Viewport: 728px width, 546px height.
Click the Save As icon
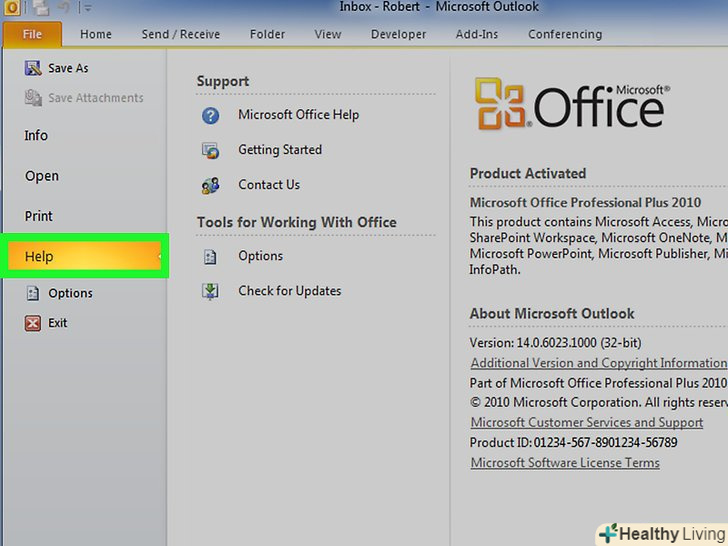[x=32, y=68]
